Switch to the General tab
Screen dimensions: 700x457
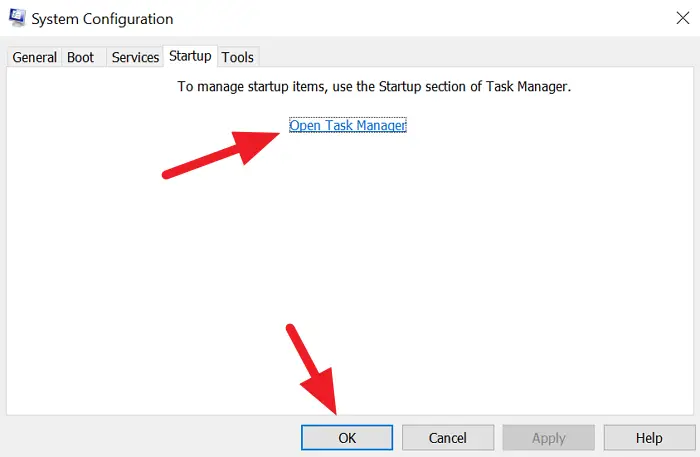[x=34, y=57]
